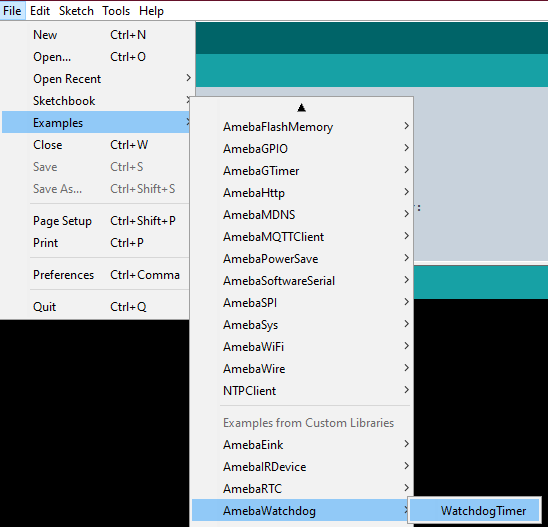Open the AmebaMDNS examples

pos(302,215)
